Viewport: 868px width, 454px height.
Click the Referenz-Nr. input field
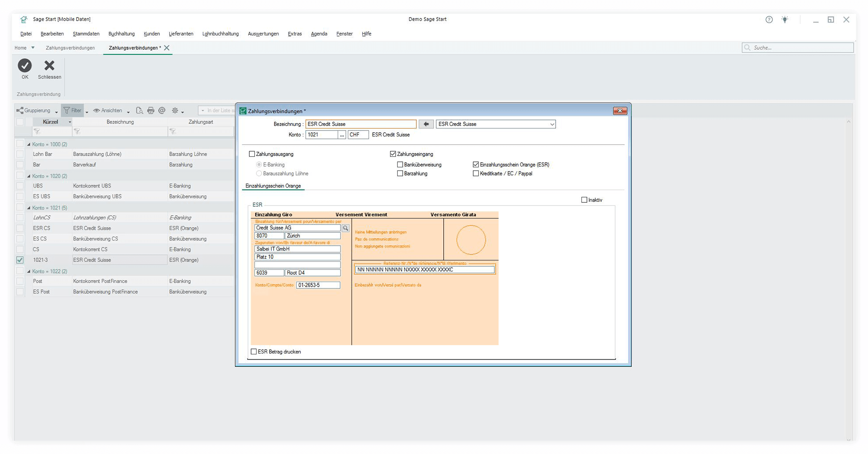425,270
